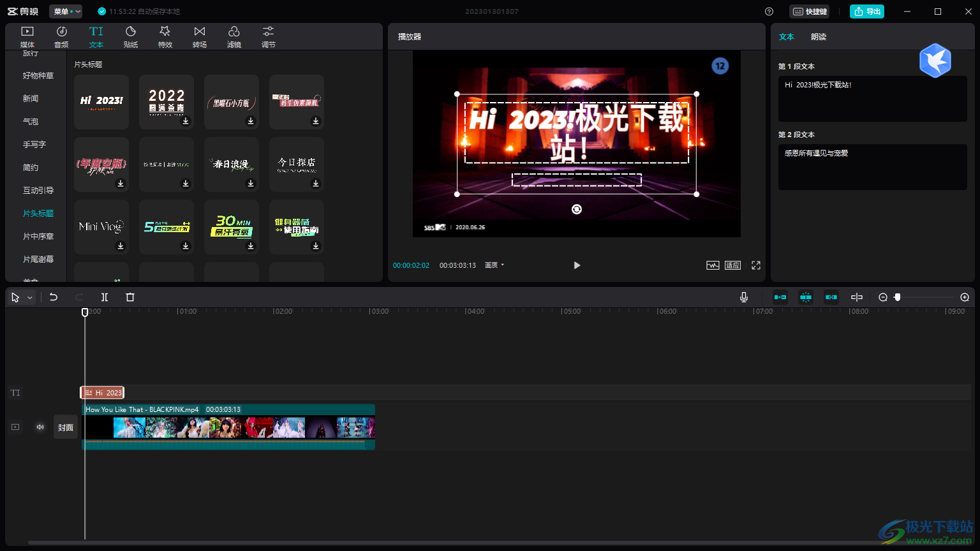
Task: Download the 30MIN 暴汗有氧 template
Action: [x=251, y=246]
